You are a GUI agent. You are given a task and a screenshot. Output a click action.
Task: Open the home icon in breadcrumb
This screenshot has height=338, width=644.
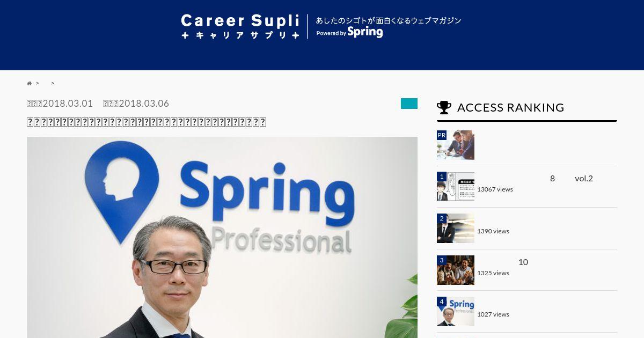tap(30, 83)
